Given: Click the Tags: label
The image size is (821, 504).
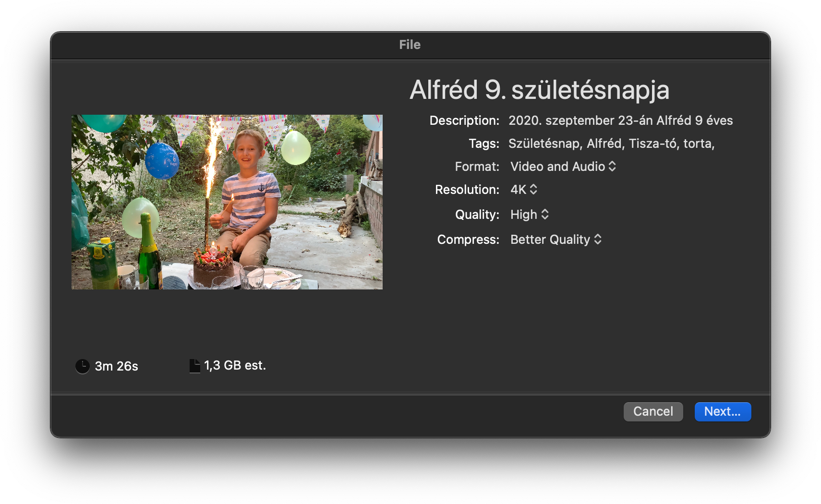Looking at the screenshot, I should pyautogui.click(x=484, y=144).
